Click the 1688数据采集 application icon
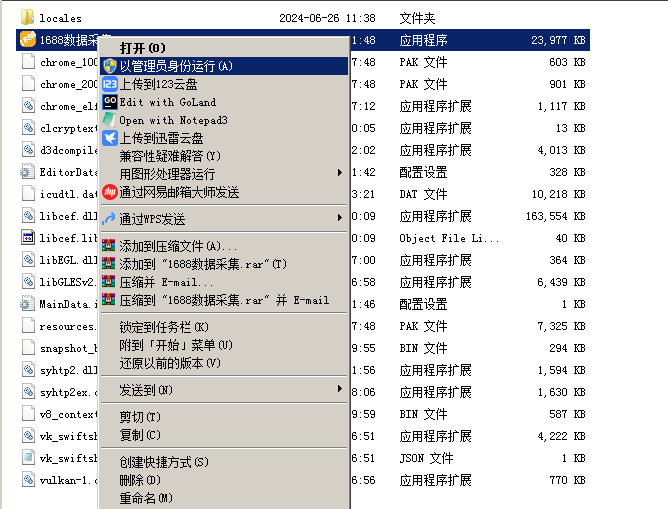The image size is (668, 509). click(x=28, y=40)
